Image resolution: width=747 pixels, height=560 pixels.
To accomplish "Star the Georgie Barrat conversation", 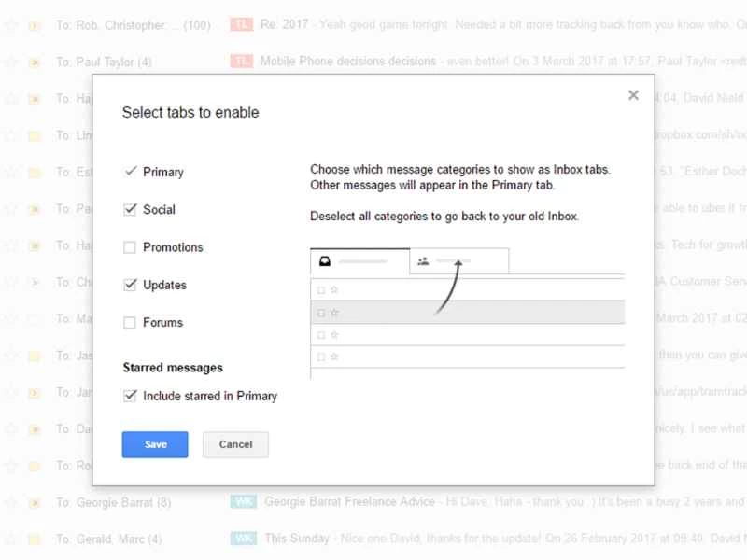I will (x=12, y=502).
